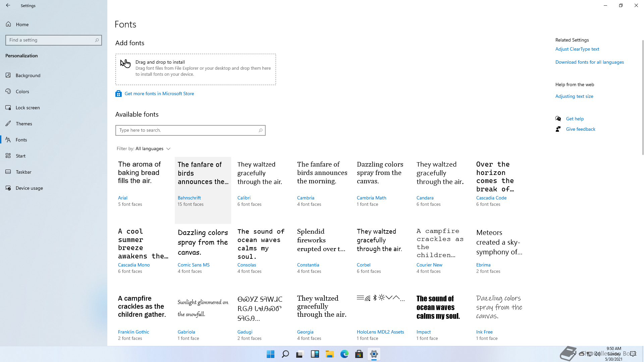Viewport: 644px width, 362px height.
Task: Click the Give feedback person icon
Action: point(558,129)
